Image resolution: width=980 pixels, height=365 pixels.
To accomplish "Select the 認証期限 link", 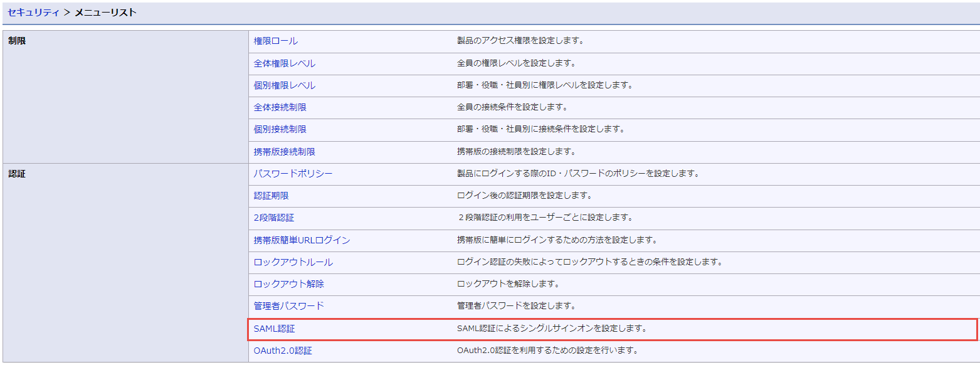I will 271,196.
